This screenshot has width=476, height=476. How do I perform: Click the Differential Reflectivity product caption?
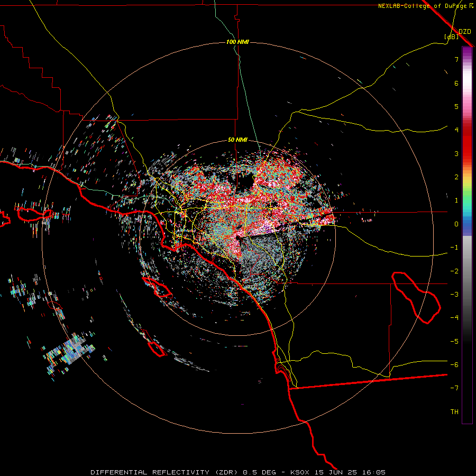click(x=238, y=472)
